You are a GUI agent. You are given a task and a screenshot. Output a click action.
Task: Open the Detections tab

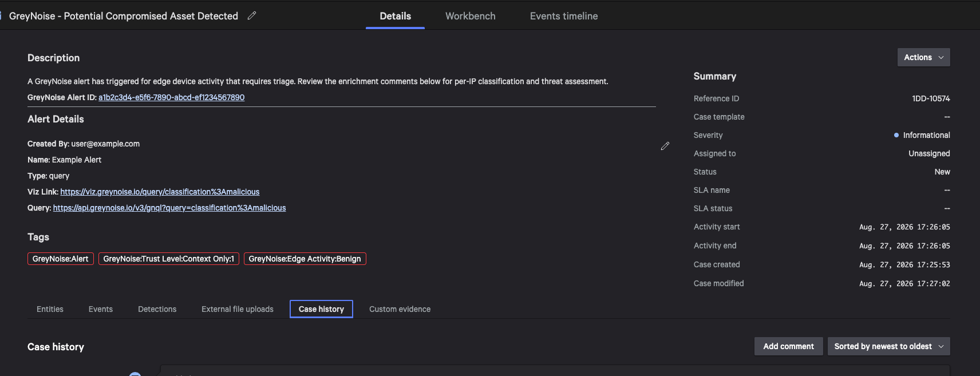point(157,309)
